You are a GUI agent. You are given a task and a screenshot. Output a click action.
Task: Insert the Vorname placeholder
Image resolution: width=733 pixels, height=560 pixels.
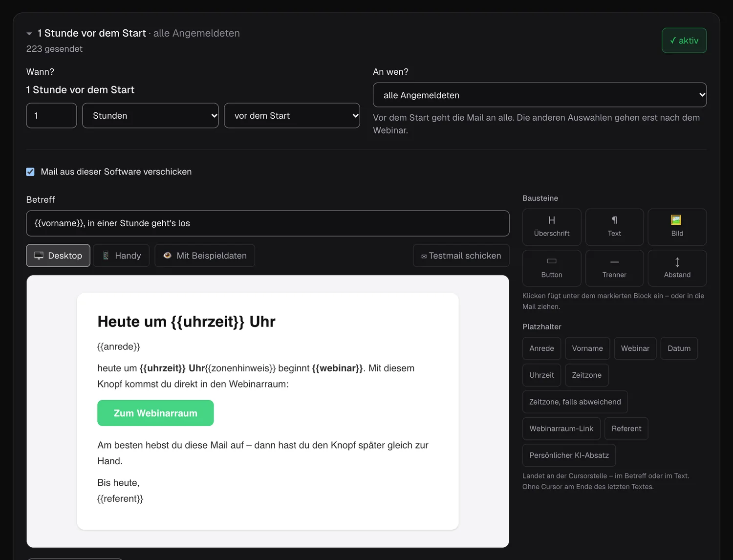click(x=587, y=348)
